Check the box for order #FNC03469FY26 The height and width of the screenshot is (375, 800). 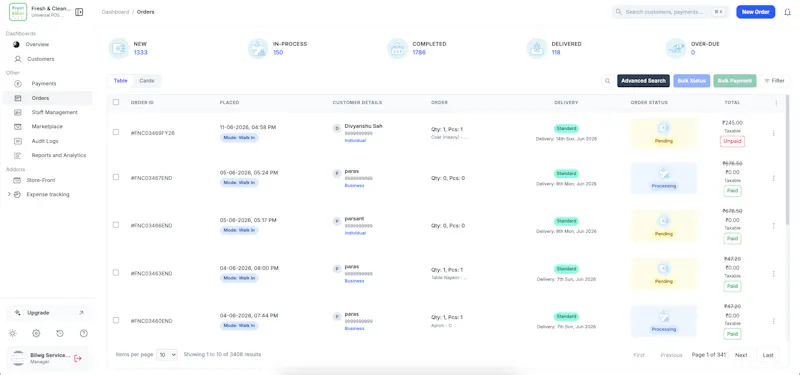pyautogui.click(x=116, y=132)
